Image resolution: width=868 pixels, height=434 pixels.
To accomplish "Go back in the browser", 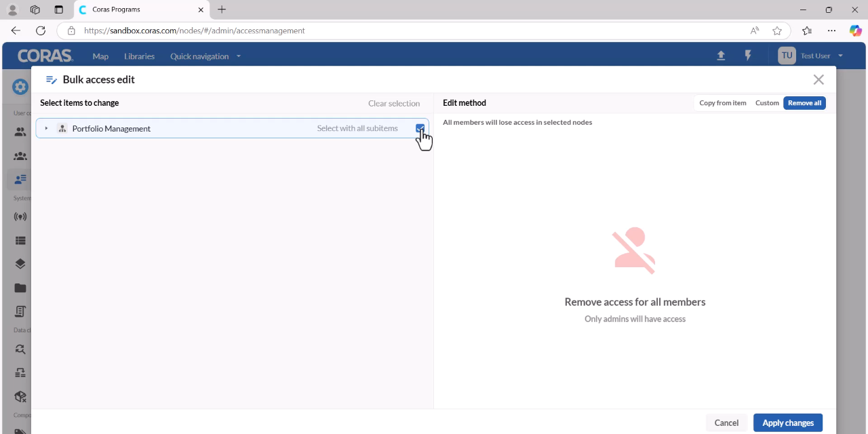I will [16, 31].
